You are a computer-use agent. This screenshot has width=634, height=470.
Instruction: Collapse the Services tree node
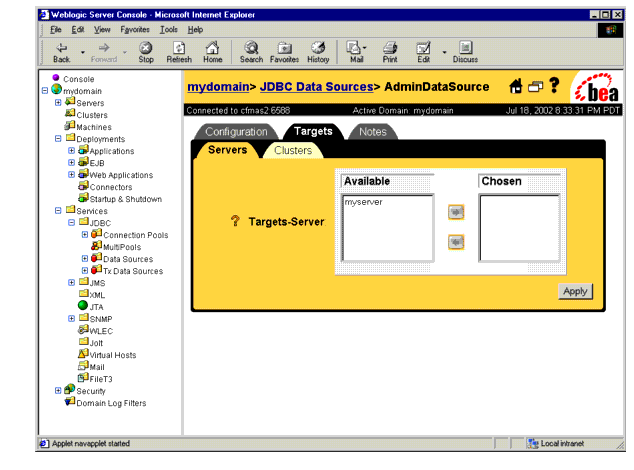pyautogui.click(x=58, y=211)
